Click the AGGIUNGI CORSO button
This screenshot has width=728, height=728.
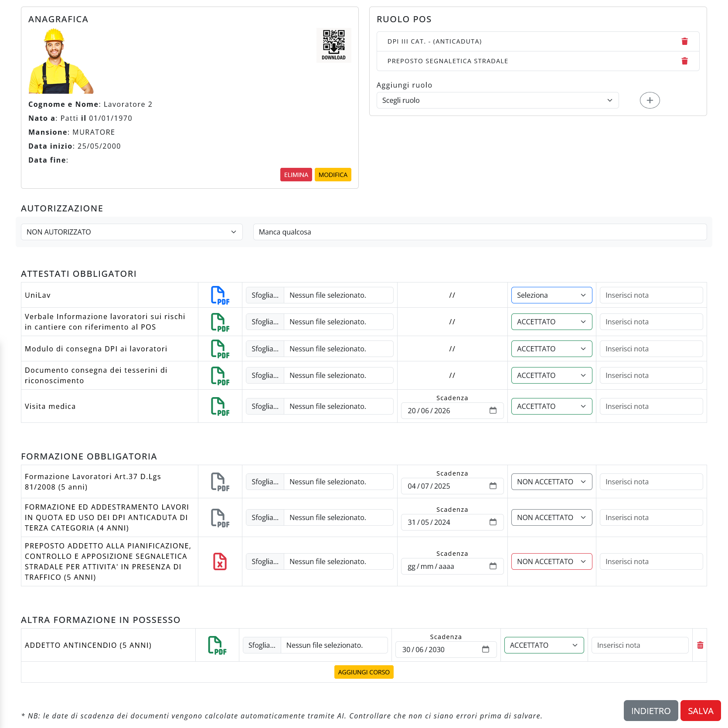pos(364,672)
